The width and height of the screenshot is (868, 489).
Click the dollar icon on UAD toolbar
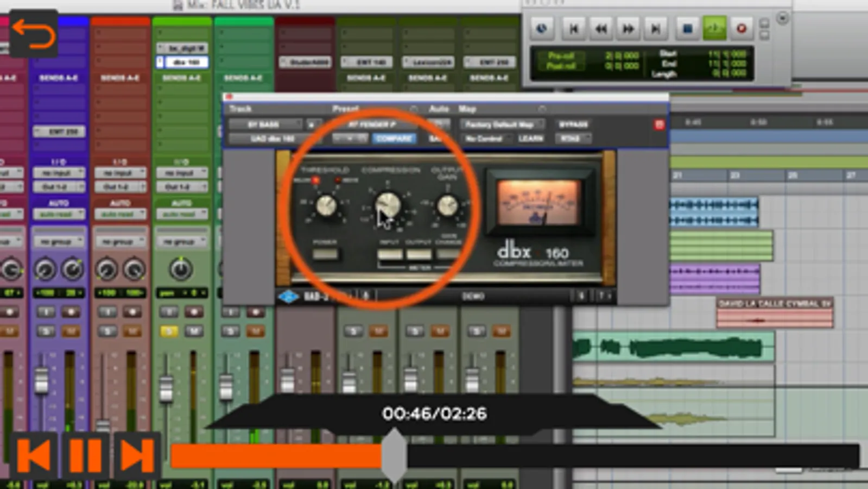pos(581,296)
